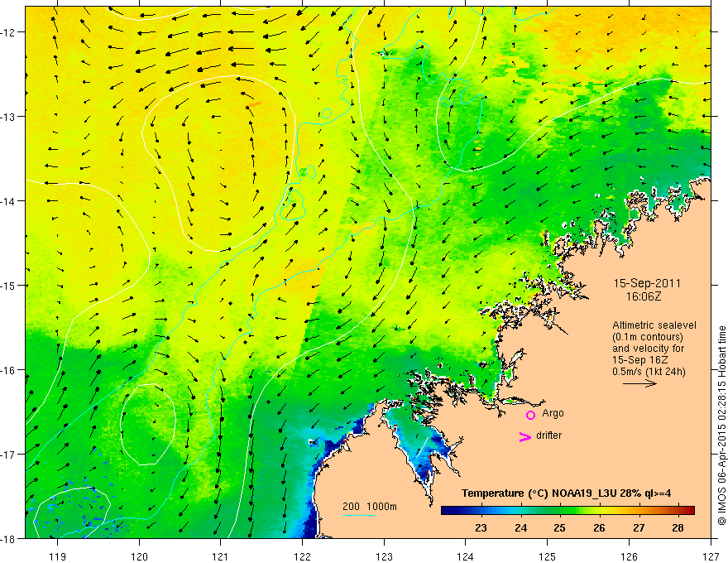Click the '16:06Z' time text
This screenshot has width=728, height=563.
click(643, 296)
